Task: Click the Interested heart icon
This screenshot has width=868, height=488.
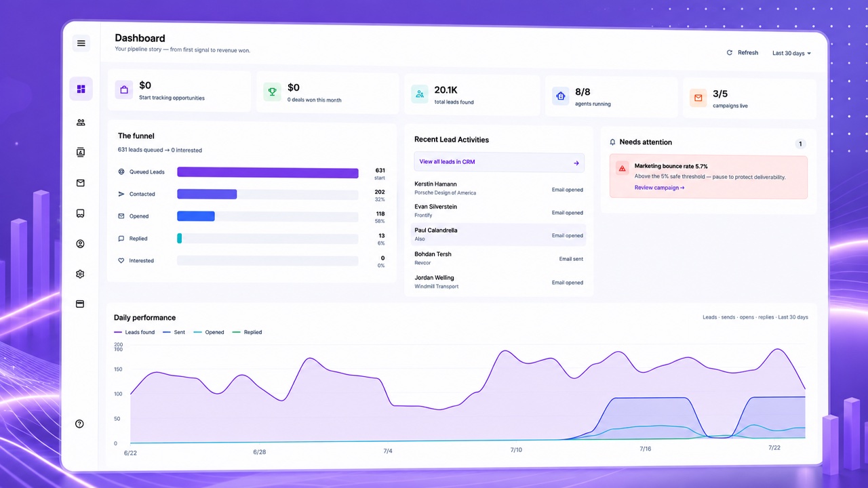Action: pyautogui.click(x=121, y=260)
